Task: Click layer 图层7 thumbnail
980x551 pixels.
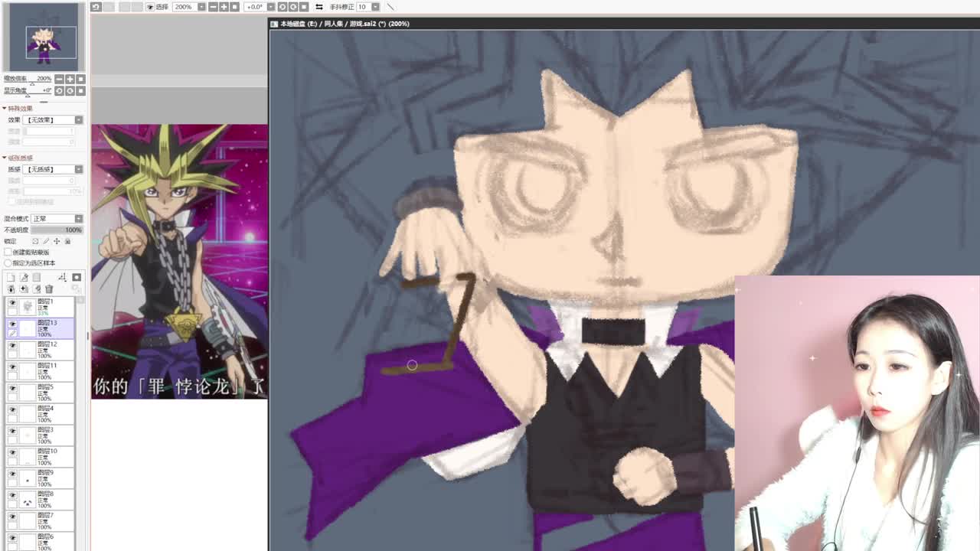Action: click(x=28, y=521)
